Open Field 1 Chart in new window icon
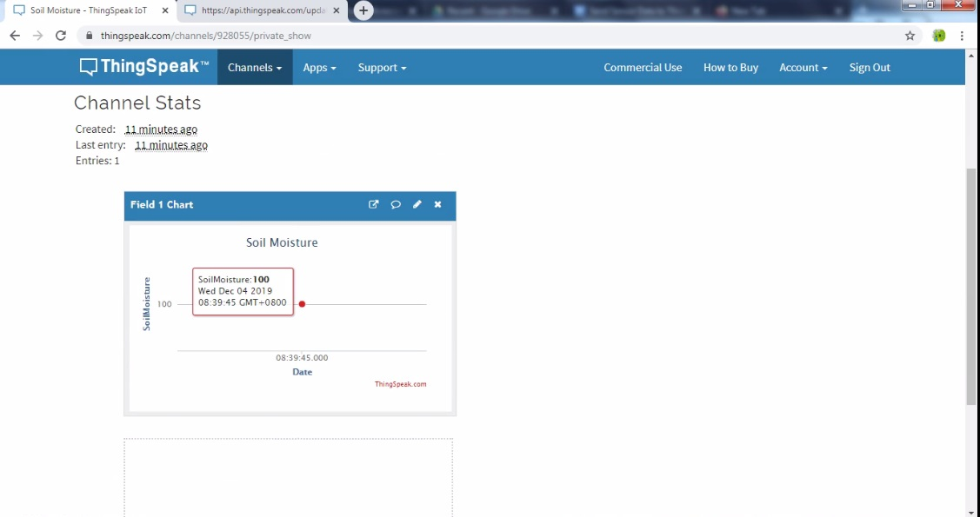This screenshot has height=517, width=980. tap(374, 205)
